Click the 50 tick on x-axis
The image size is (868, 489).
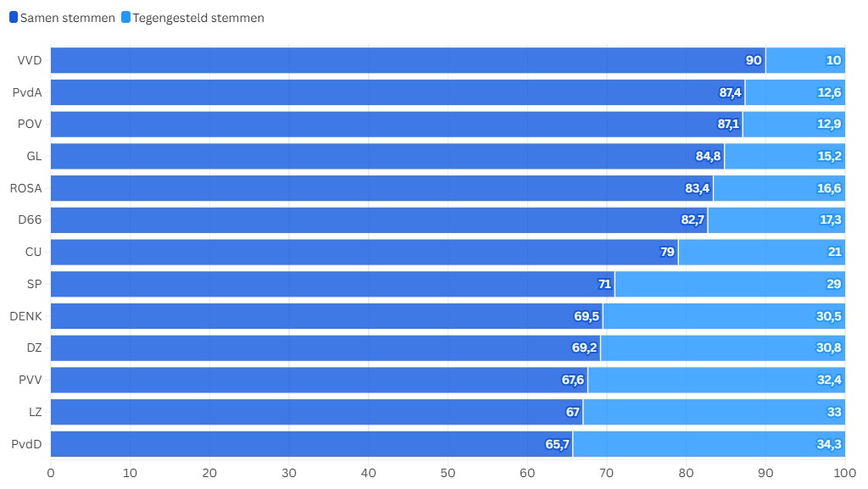pos(448,473)
